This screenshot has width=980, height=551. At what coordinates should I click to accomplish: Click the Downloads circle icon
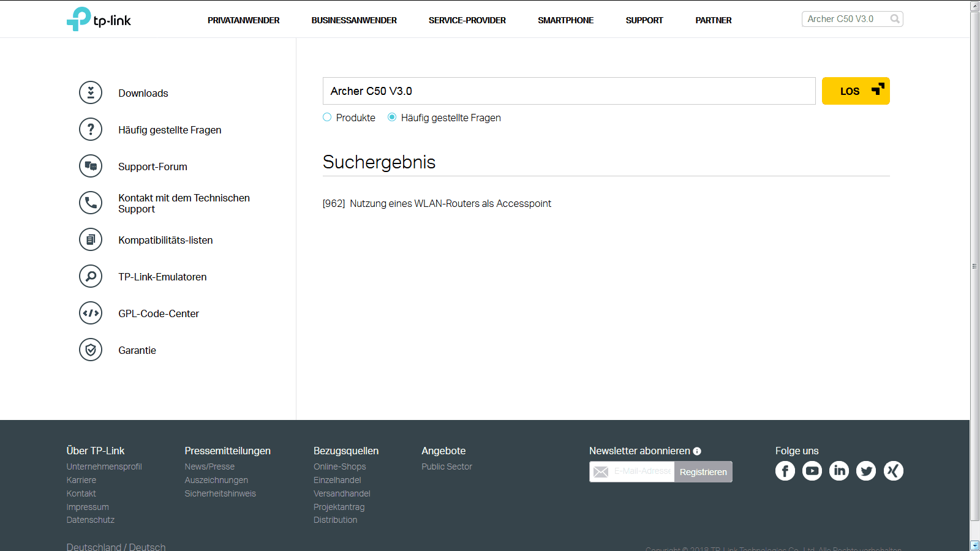click(91, 92)
